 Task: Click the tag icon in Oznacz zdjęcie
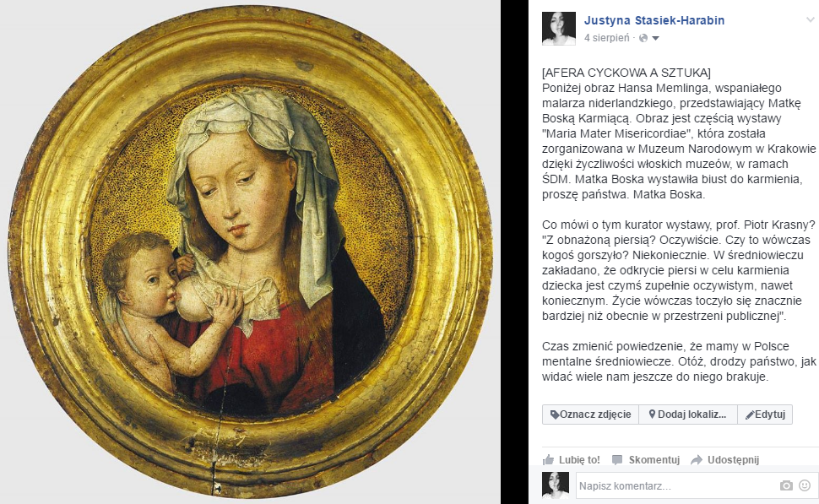coord(555,415)
